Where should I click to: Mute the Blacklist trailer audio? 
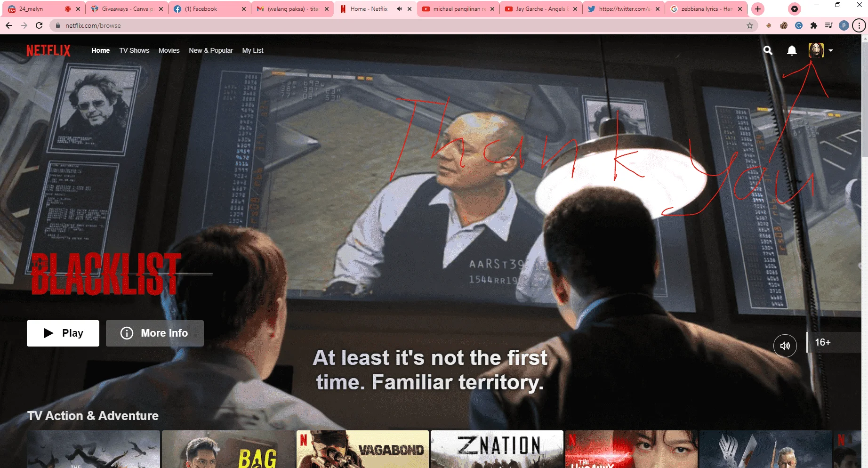pos(785,346)
